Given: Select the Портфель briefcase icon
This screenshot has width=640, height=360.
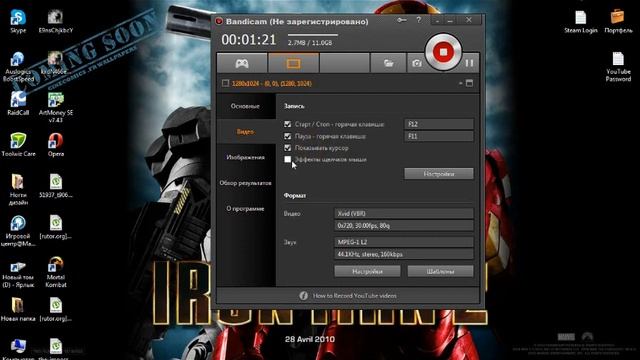Looking at the screenshot, I should pyautogui.click(x=618, y=22).
